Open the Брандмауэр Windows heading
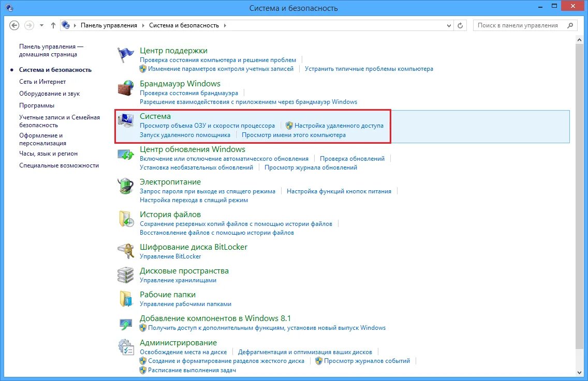The width and height of the screenshot is (588, 381). pyautogui.click(x=180, y=84)
